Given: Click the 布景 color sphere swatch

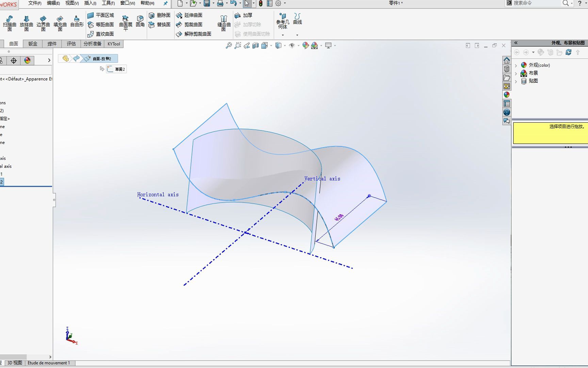Looking at the screenshot, I should click(x=524, y=73).
